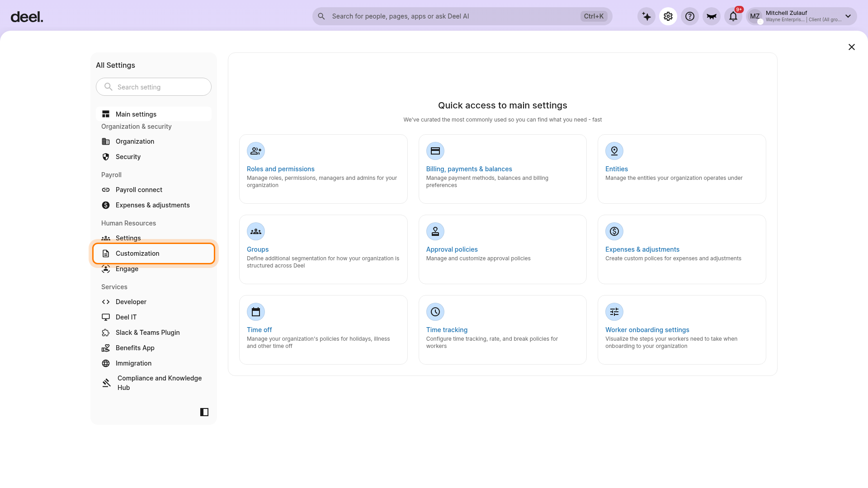This screenshot has height=488, width=868.
Task: Click the Groups people icon
Action: pyautogui.click(x=256, y=231)
